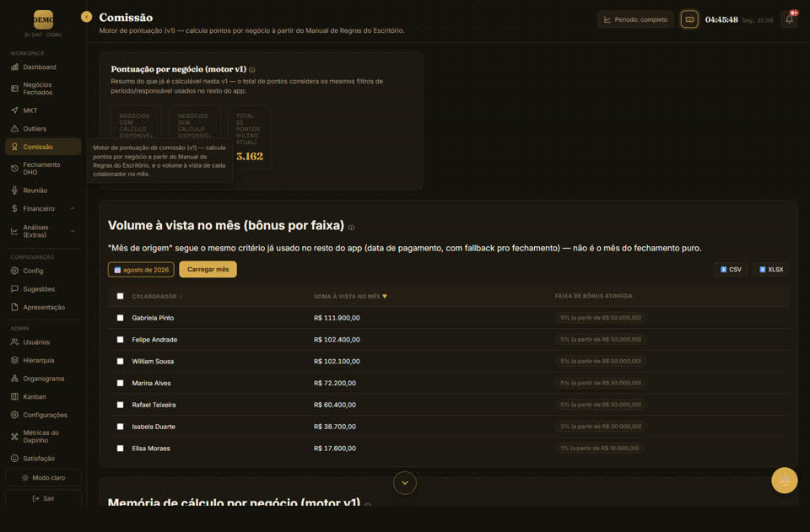Show info for Volume à vista no mês
The width and height of the screenshot is (810, 532).
(351, 228)
